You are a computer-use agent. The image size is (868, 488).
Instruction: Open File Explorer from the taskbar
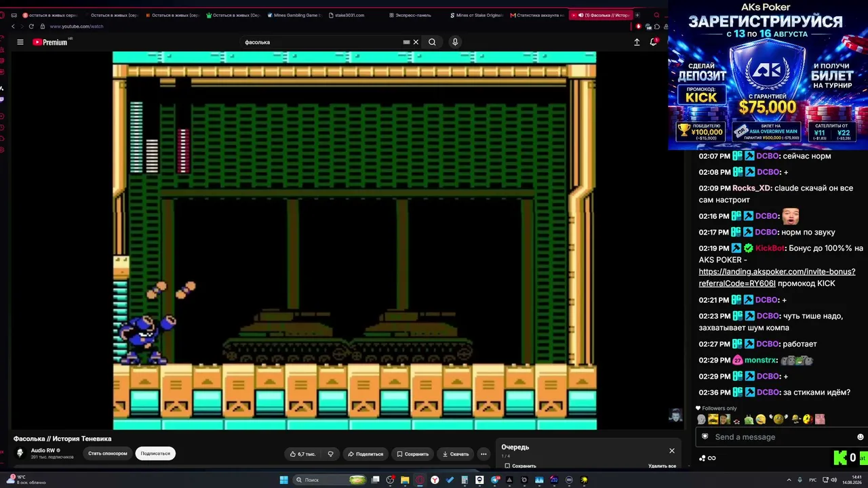(x=405, y=480)
